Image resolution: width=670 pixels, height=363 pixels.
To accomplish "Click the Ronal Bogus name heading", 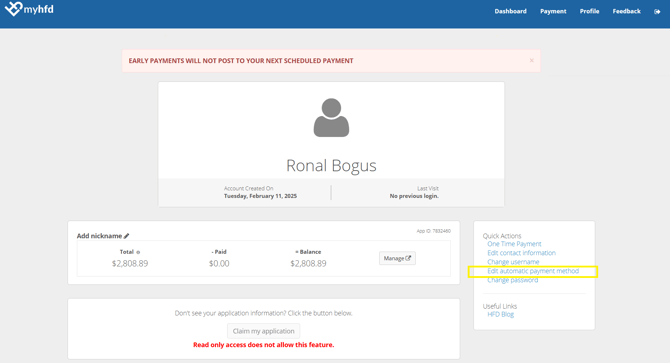I will pyautogui.click(x=331, y=166).
